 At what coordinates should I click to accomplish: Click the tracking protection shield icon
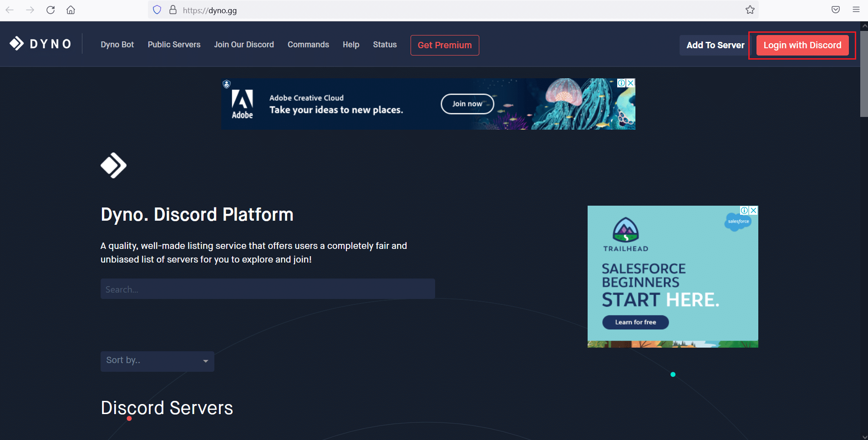click(x=157, y=10)
